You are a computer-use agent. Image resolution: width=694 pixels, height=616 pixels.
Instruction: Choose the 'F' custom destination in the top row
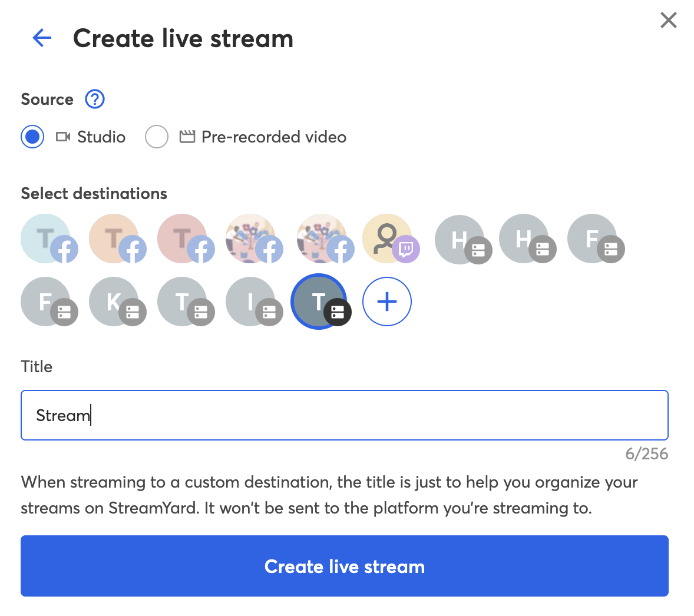pyautogui.click(x=596, y=239)
